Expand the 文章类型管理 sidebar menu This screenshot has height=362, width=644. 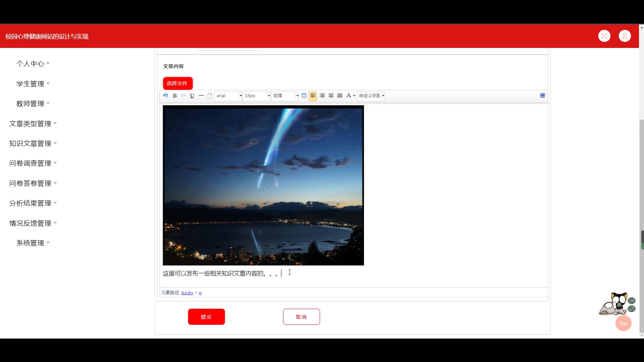click(x=33, y=124)
